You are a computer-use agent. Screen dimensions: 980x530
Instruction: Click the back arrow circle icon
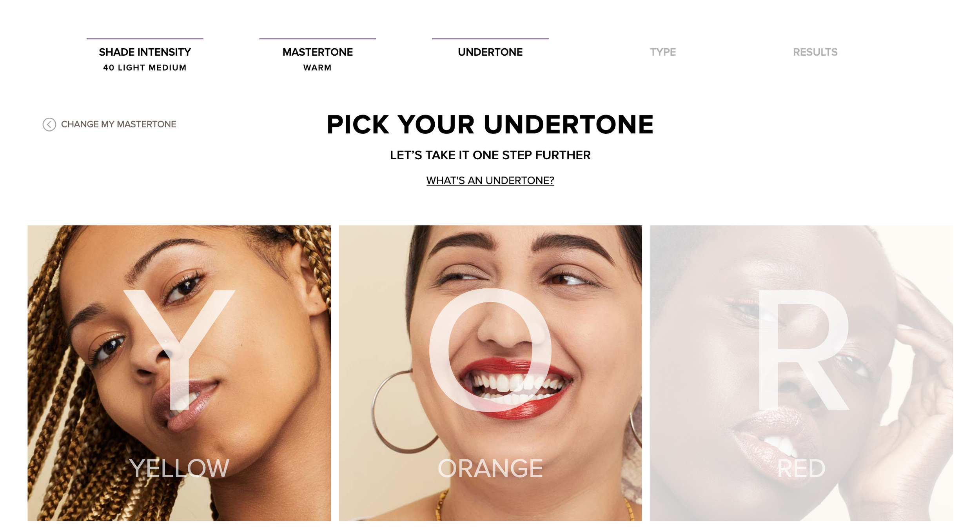(49, 124)
